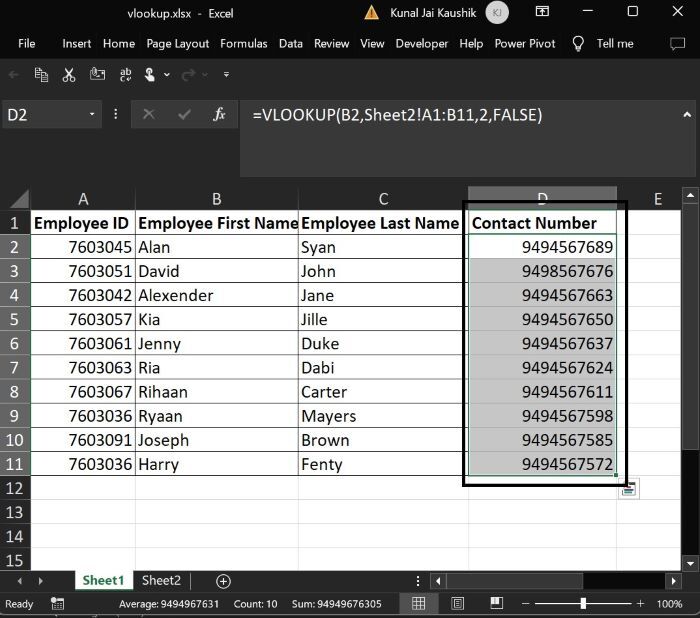The image size is (700, 618).
Task: Click the Select All corner triangle
Action: (20, 199)
